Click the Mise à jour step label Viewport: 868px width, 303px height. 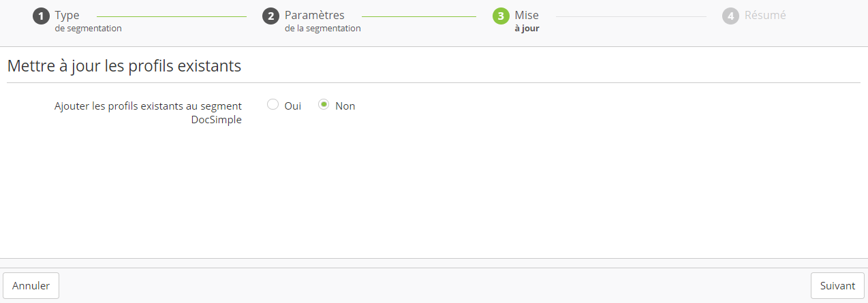click(x=527, y=21)
